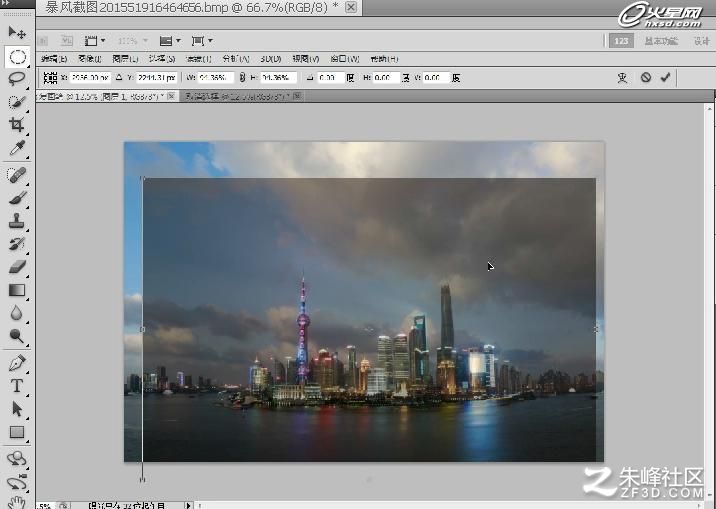Pick the Eyedropper tool
The height and width of the screenshot is (509, 716).
(17, 148)
